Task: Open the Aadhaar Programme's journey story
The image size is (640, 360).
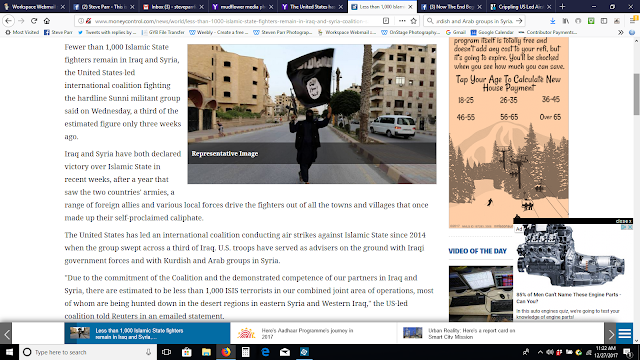Action: (313, 333)
